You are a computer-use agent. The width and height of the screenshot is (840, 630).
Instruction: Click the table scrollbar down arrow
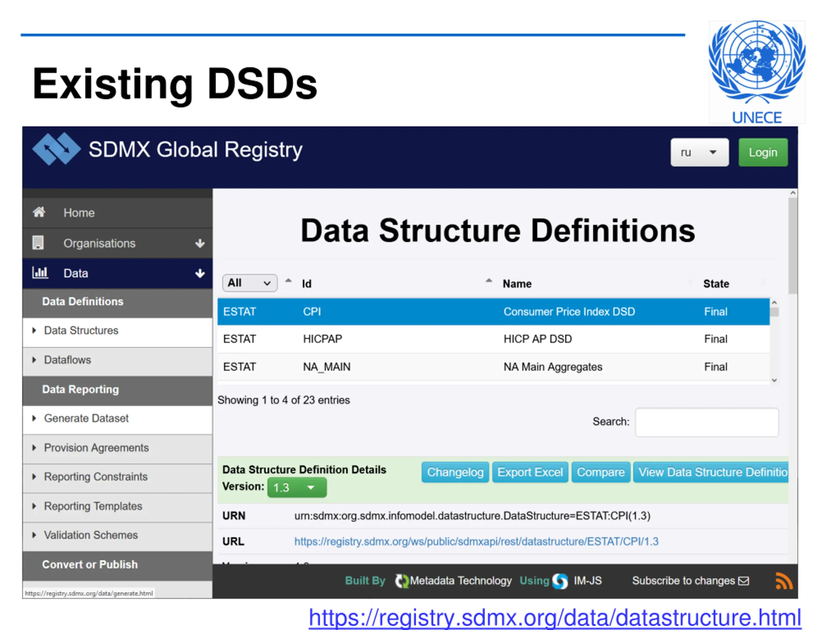pos(774,380)
